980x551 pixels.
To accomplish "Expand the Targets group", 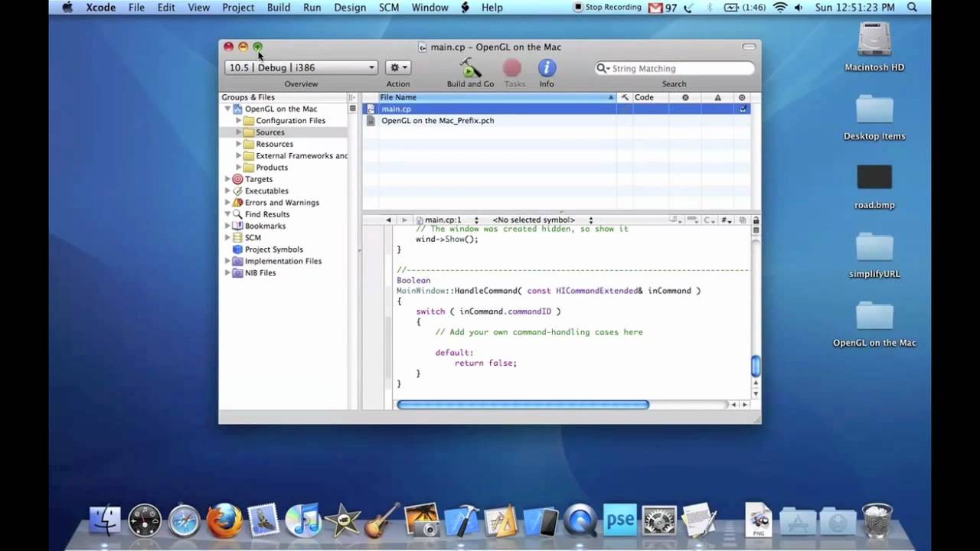I will (x=227, y=179).
